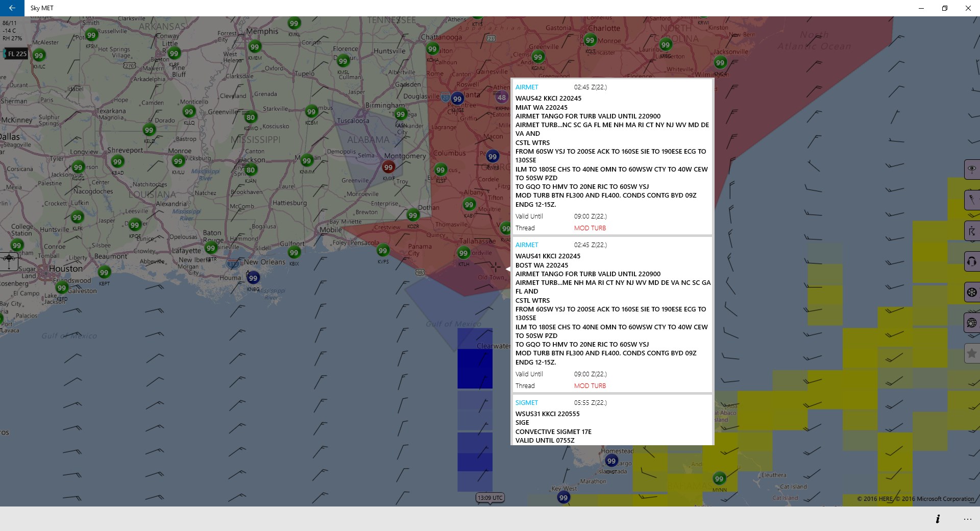Open the first AIRMET WAUS42 entry header
Viewport: 980px width, 531px height.
pyautogui.click(x=527, y=87)
